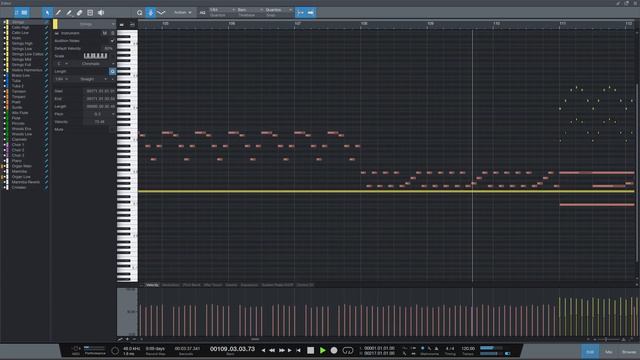Switch to the piano keyboard view icon

pos(122,24)
